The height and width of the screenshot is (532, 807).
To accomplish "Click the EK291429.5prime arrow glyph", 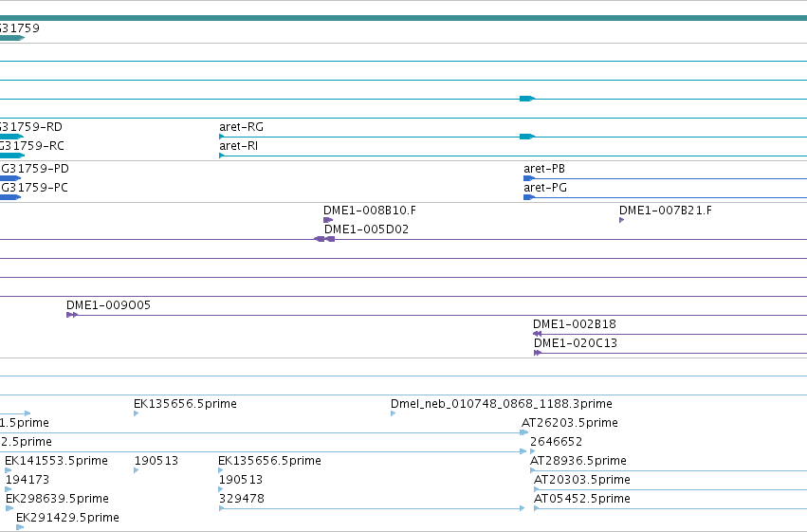I will 20,527.
